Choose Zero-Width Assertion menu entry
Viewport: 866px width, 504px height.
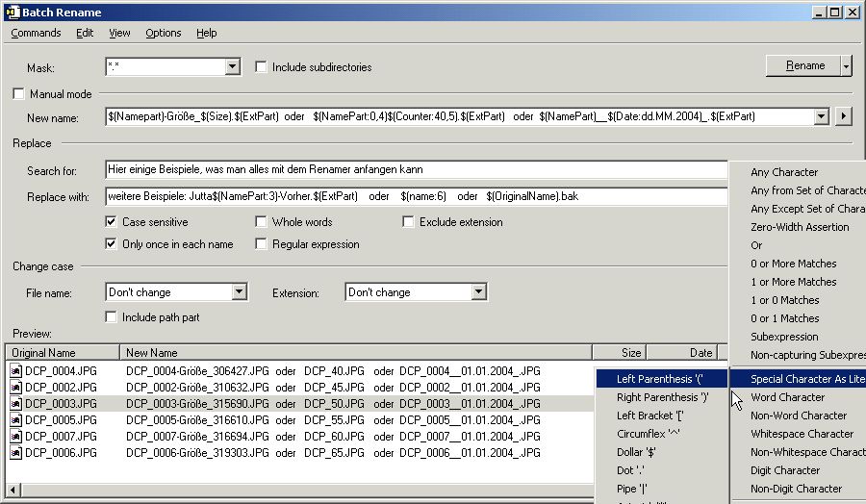[x=798, y=226]
